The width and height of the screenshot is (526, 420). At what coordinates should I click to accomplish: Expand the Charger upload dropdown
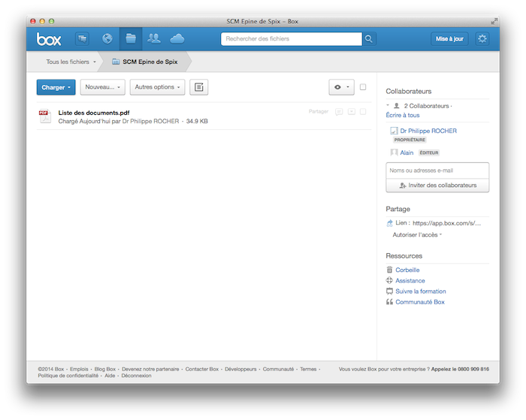[56, 87]
